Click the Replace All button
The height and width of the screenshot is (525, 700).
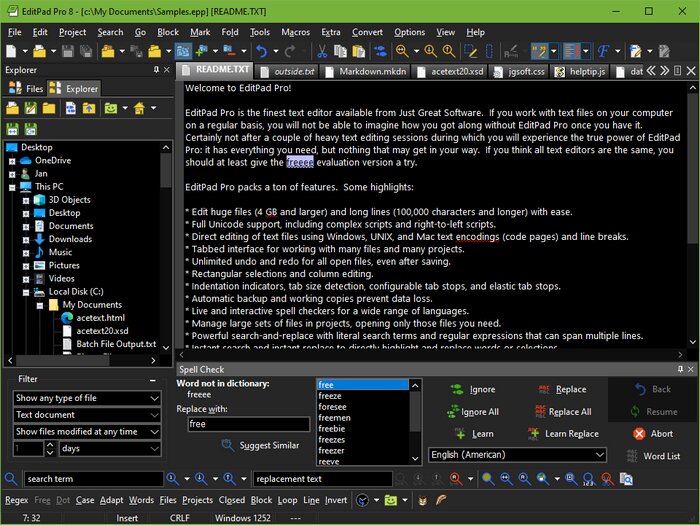[562, 412]
